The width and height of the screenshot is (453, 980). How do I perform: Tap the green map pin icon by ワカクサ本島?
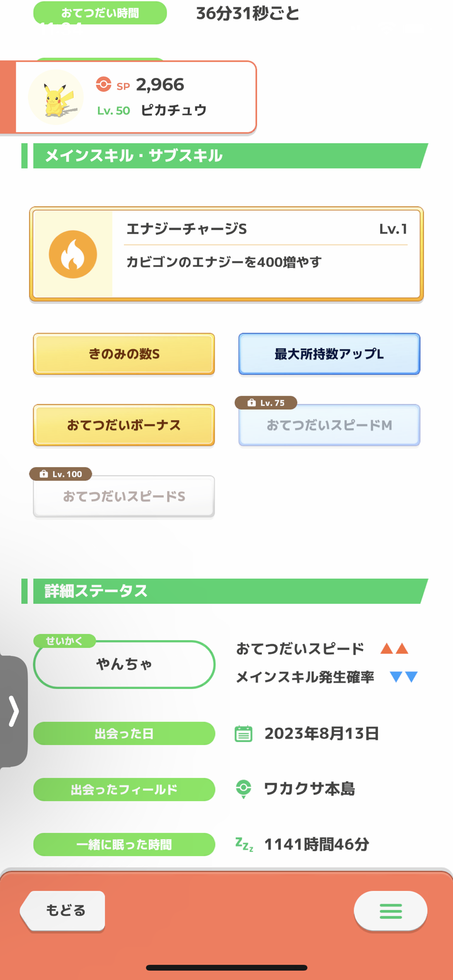(244, 789)
